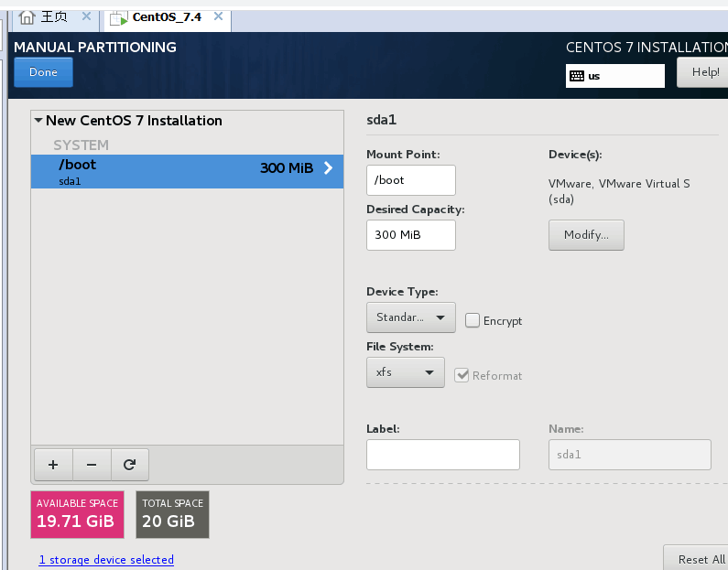Click the 300 MiB size in /boot row
Screen dimensions: 728x570
point(287,168)
